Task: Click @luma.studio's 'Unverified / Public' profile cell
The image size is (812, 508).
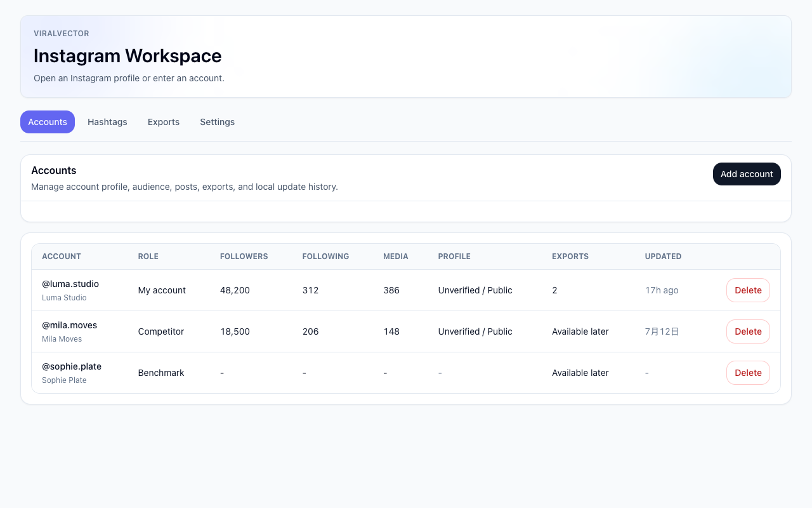Action: 475,290
